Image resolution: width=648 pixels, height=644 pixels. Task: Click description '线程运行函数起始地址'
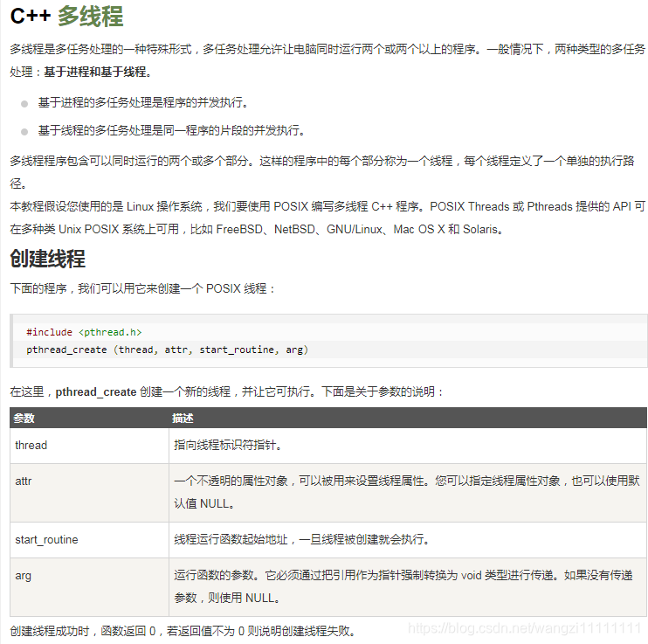[x=300, y=540]
